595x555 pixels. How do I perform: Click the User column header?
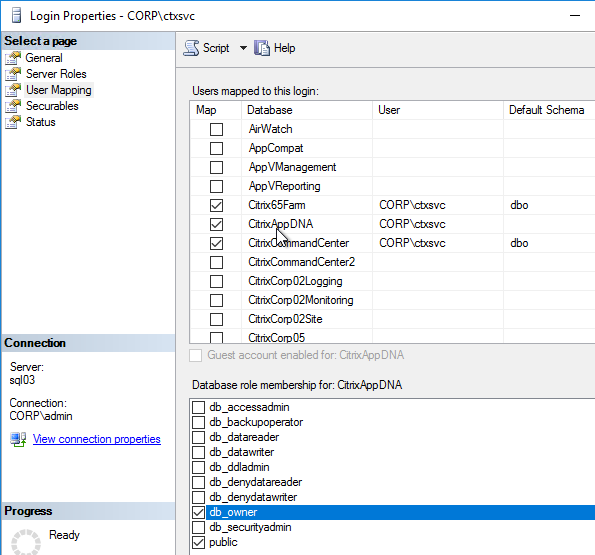438,110
